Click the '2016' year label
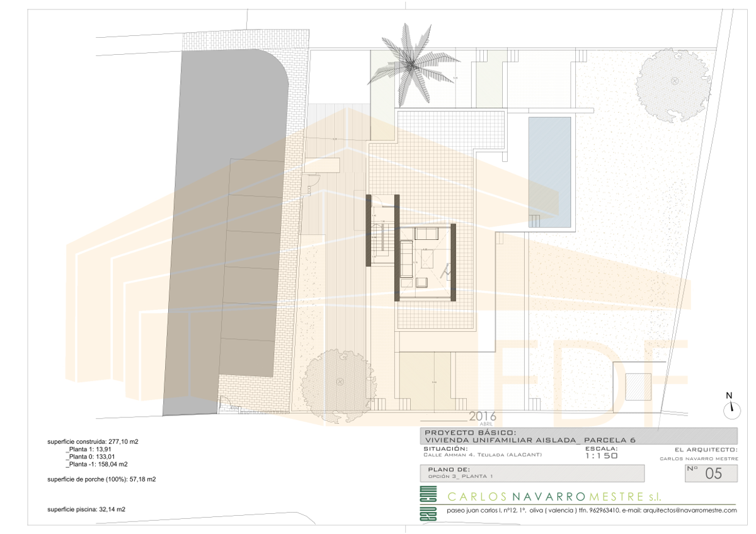 pyautogui.click(x=483, y=416)
